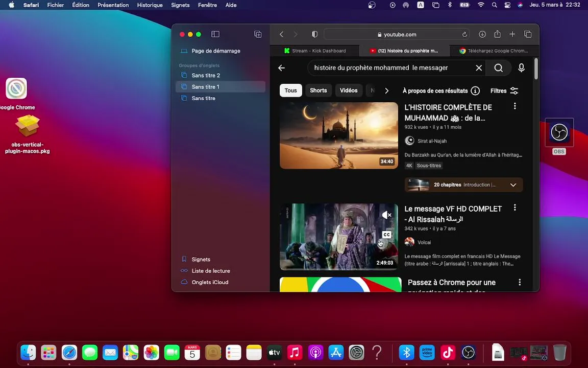Click the youtube.com address bar
The image size is (588, 368).
point(397,34)
